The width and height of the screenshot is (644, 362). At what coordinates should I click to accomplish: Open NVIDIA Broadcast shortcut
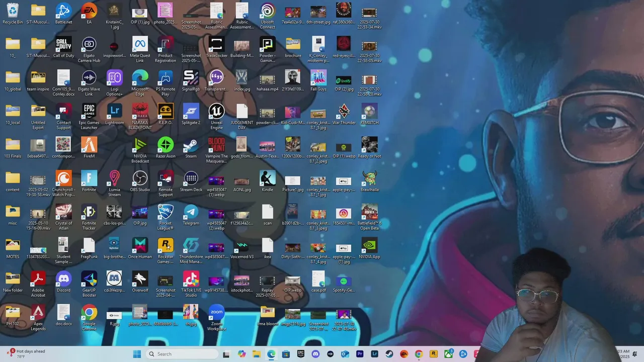tap(140, 150)
